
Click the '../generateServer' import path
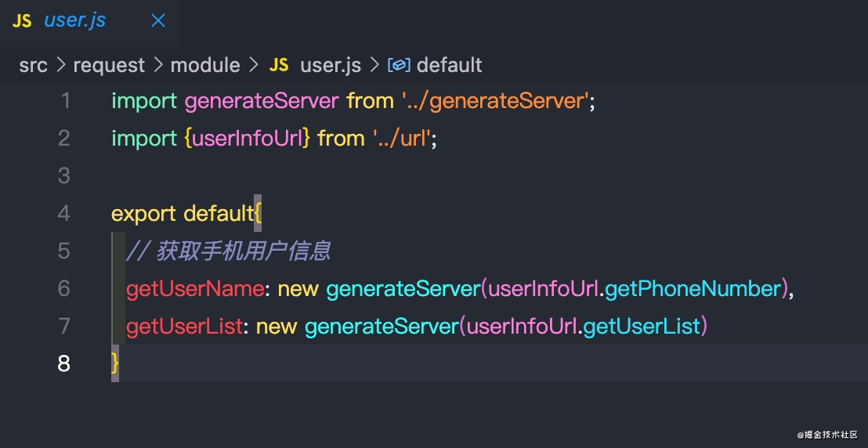495,101
